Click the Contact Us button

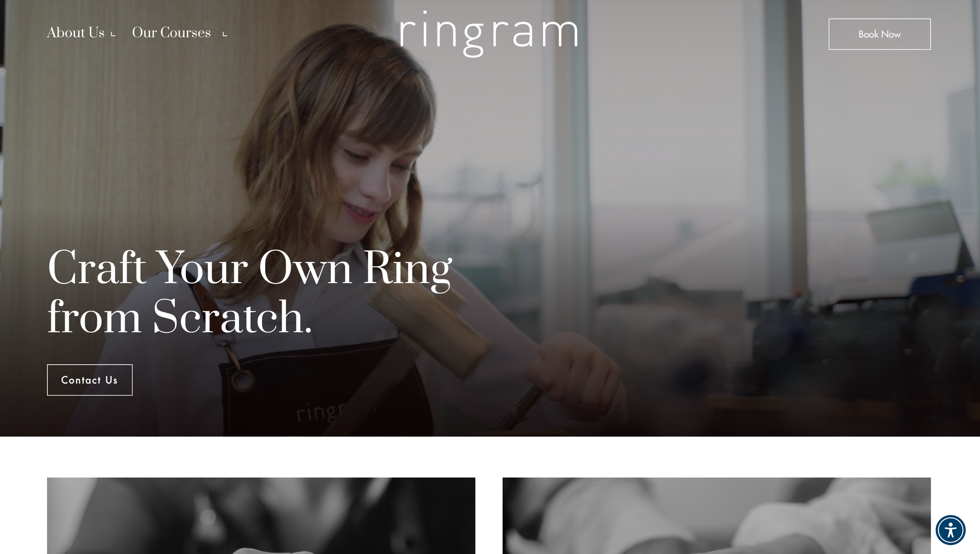(x=90, y=380)
